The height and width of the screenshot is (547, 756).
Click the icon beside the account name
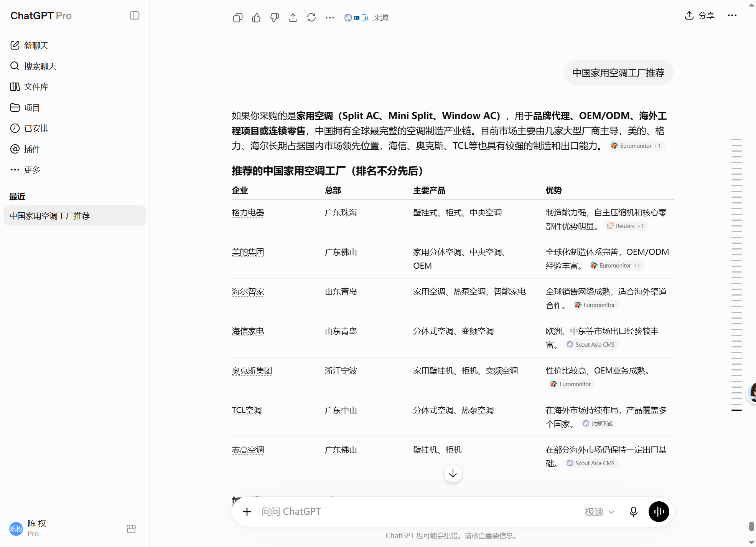tap(131, 529)
